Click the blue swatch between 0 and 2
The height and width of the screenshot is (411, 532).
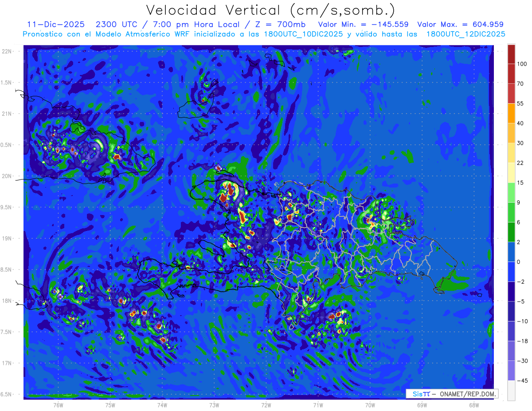click(511, 252)
